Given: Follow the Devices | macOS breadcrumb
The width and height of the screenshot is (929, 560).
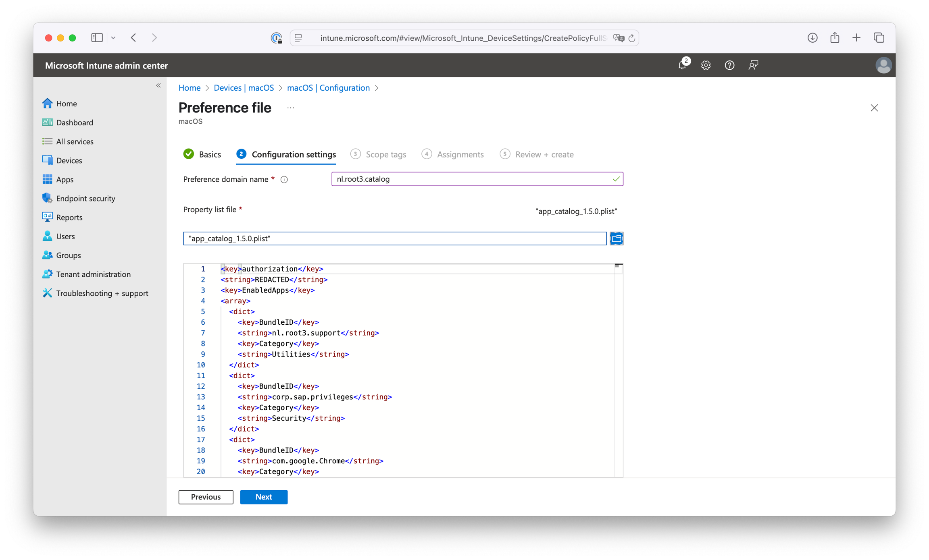Looking at the screenshot, I should click(x=244, y=88).
